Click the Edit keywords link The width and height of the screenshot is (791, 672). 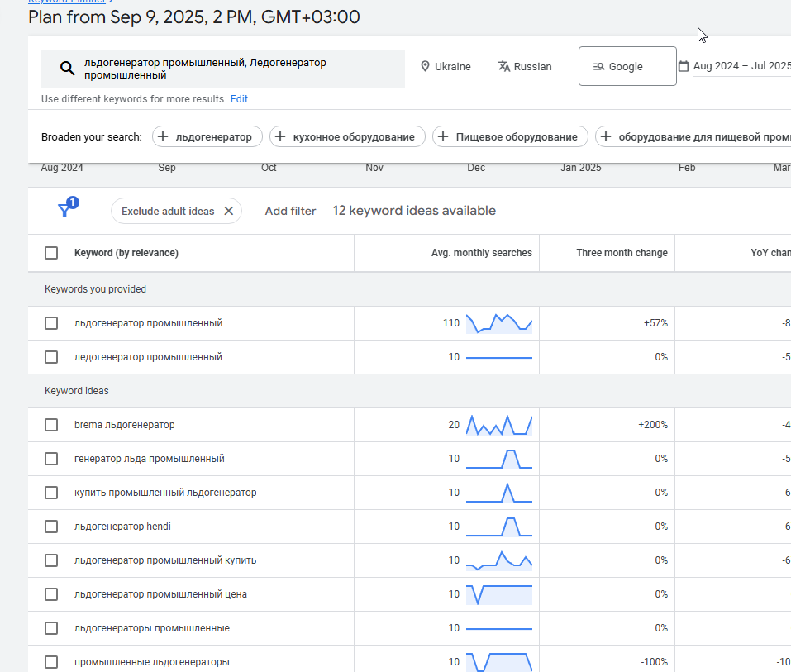click(x=239, y=99)
